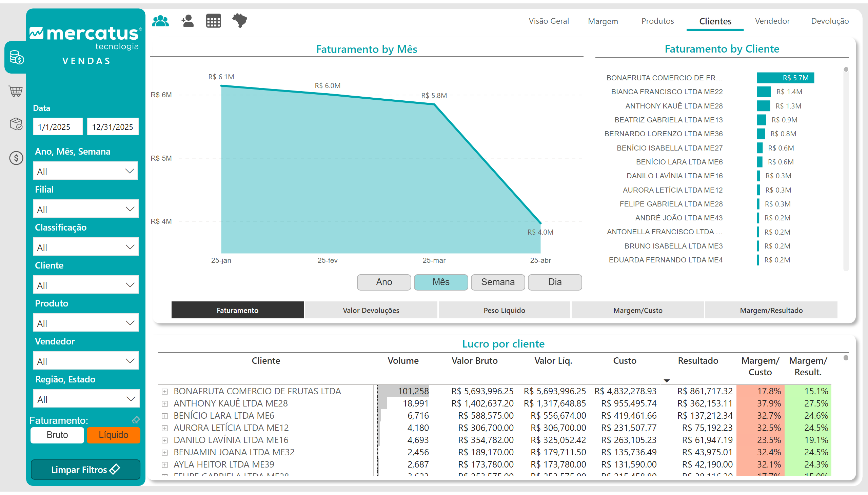
Task: Click the Limpar Filtros button
Action: [85, 470]
